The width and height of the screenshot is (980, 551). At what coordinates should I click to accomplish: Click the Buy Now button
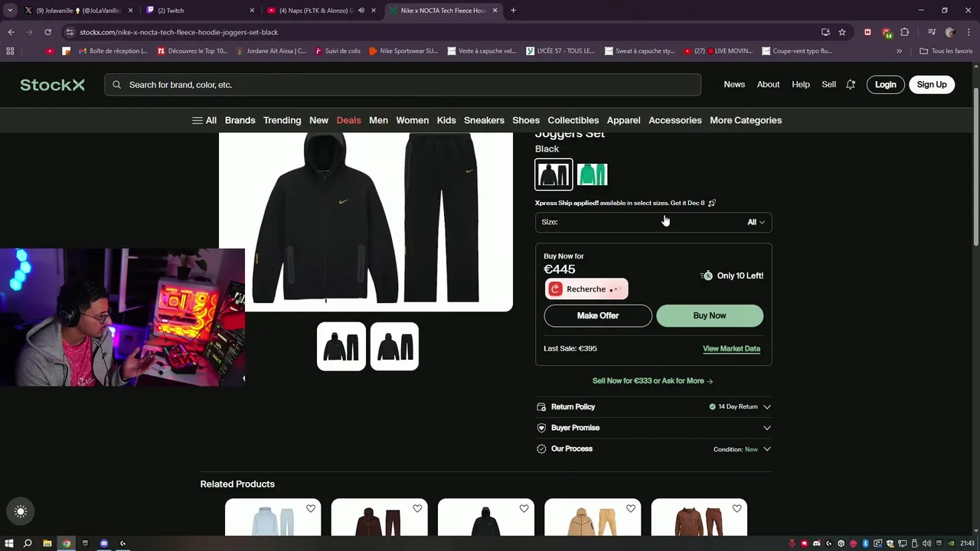point(710,315)
